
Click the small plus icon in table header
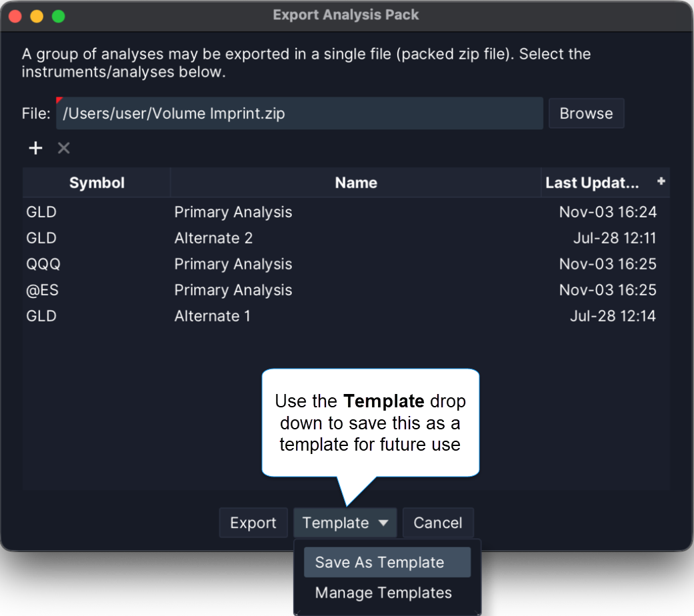[x=661, y=181]
